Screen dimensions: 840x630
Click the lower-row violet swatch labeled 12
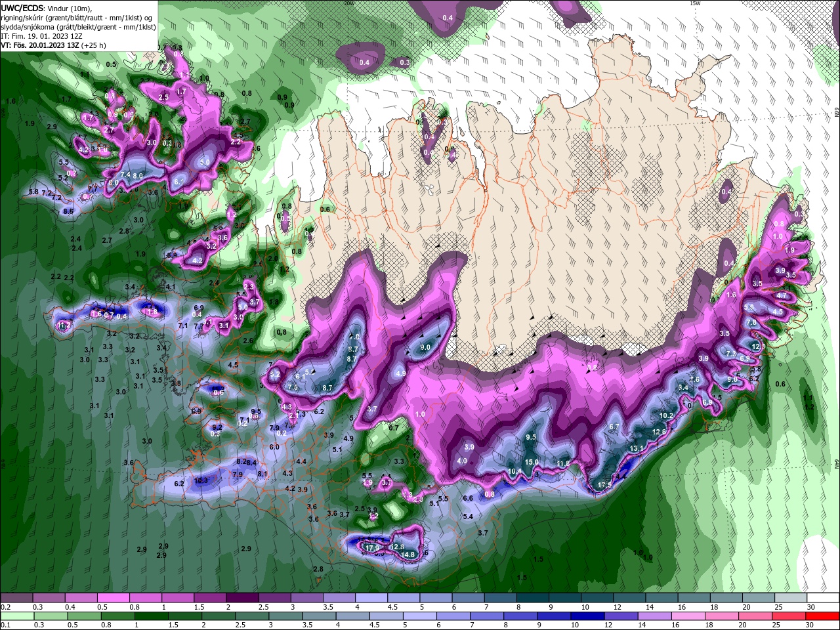point(621,616)
